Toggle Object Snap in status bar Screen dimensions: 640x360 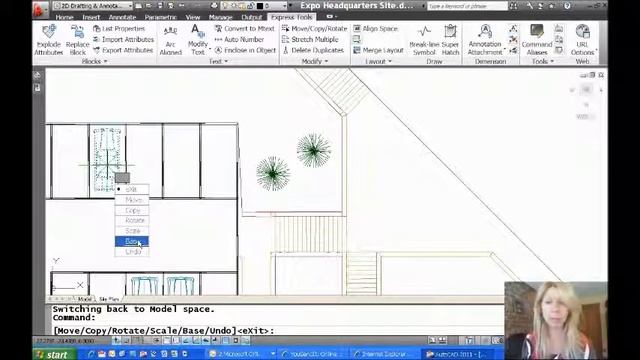click(167, 340)
